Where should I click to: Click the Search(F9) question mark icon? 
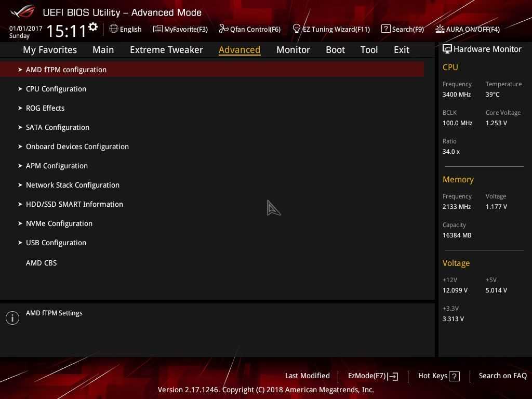385,29
